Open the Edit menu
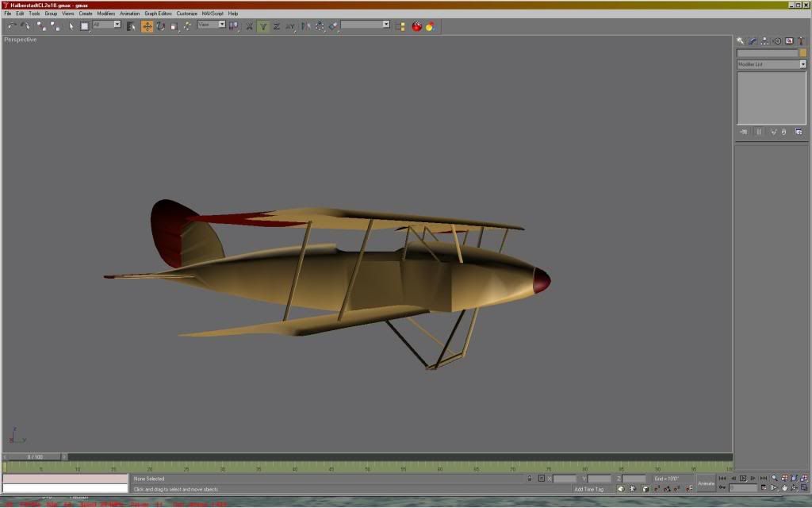The image size is (812, 508). 20,13
